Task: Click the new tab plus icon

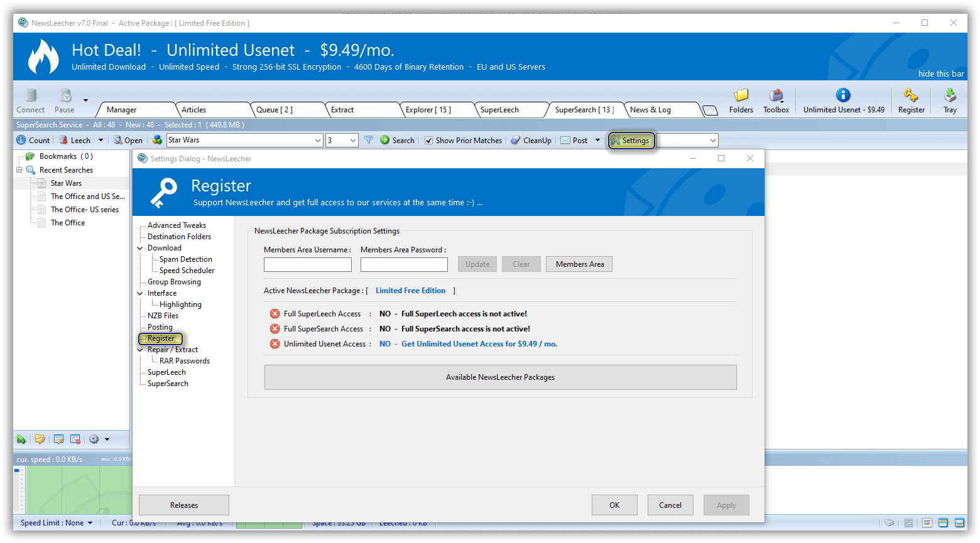Action: click(x=710, y=110)
